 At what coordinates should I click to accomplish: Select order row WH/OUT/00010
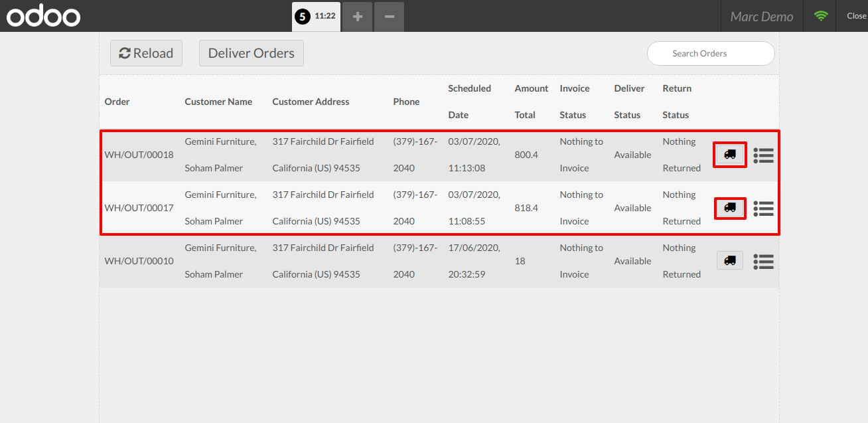click(139, 261)
